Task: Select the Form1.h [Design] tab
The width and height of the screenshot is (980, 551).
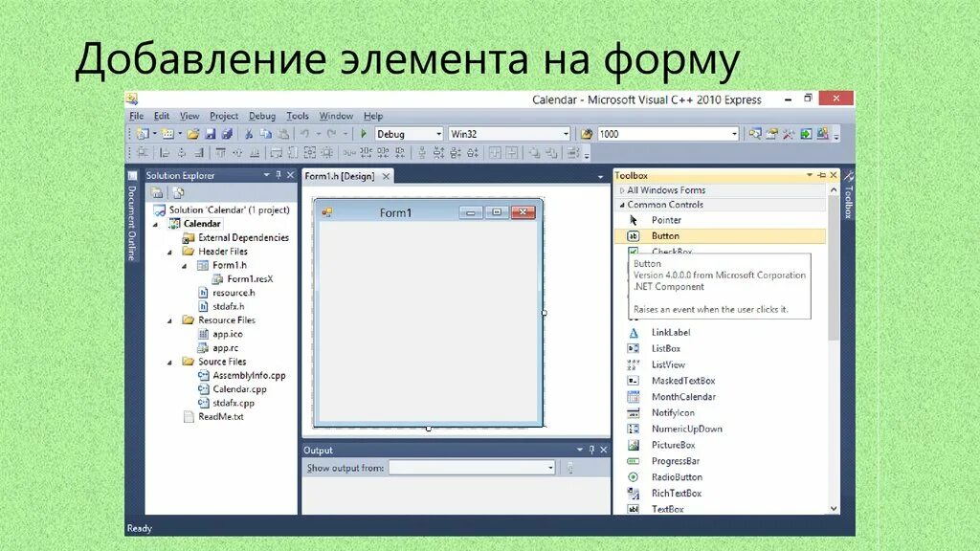Action: click(x=340, y=176)
